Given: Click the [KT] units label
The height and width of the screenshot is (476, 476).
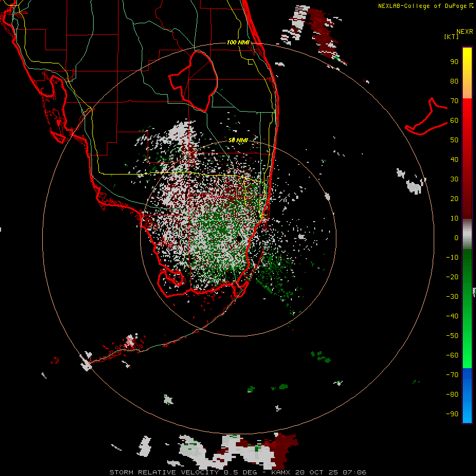Looking at the screenshot, I should click(451, 36).
